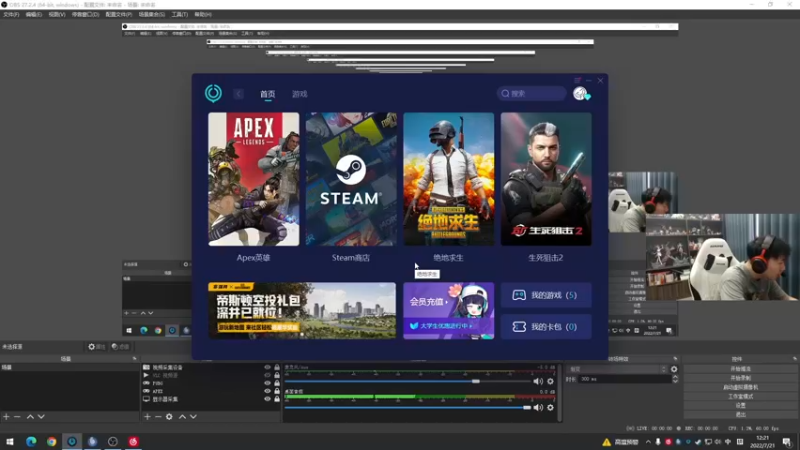
Task: Open OBS 工具(T) menu
Action: 180,14
